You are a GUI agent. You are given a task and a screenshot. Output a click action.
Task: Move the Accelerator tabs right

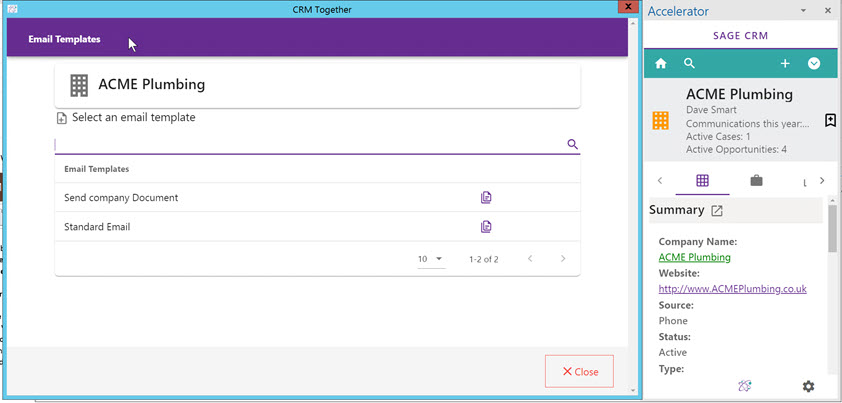[x=822, y=181]
